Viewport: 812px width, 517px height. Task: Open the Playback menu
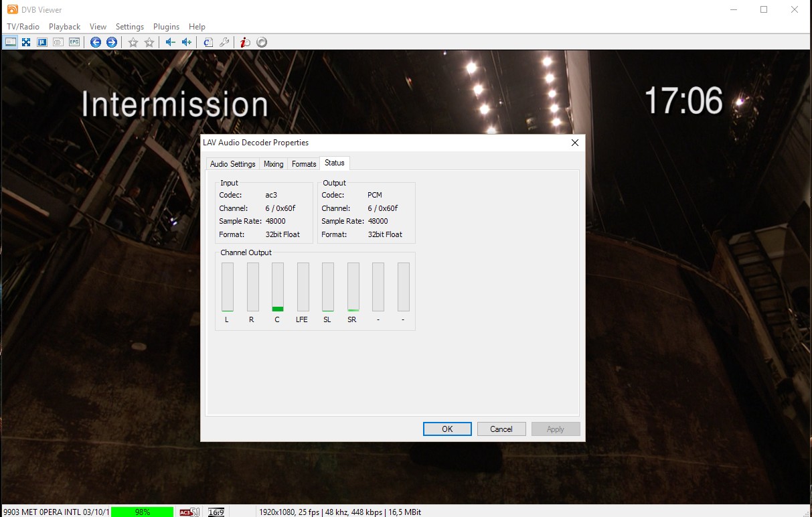[64, 27]
